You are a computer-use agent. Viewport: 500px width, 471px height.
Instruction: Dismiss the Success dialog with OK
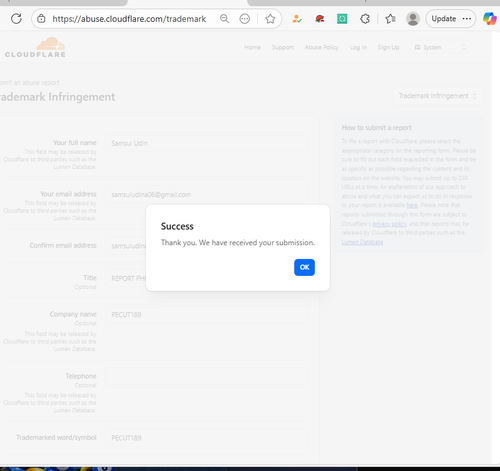[x=304, y=267]
